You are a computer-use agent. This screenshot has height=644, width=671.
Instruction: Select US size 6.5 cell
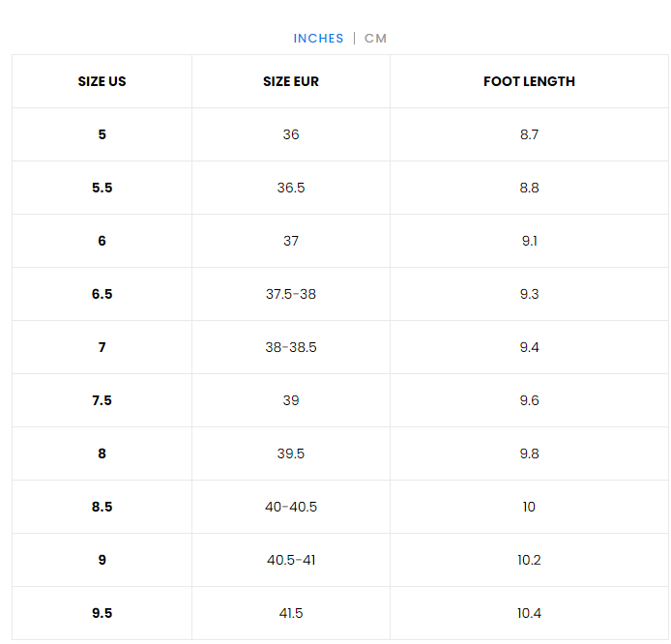(x=102, y=294)
